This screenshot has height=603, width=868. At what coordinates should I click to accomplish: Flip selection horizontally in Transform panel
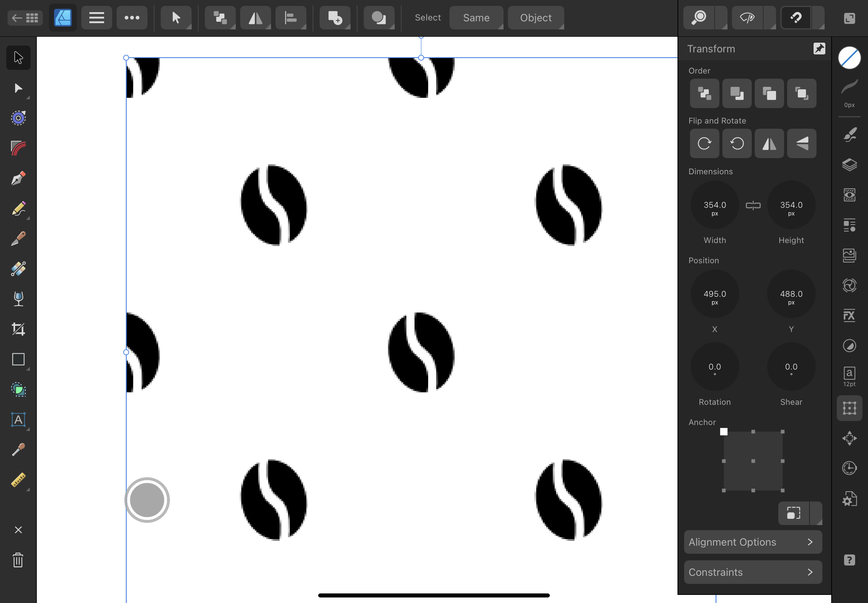pos(769,143)
